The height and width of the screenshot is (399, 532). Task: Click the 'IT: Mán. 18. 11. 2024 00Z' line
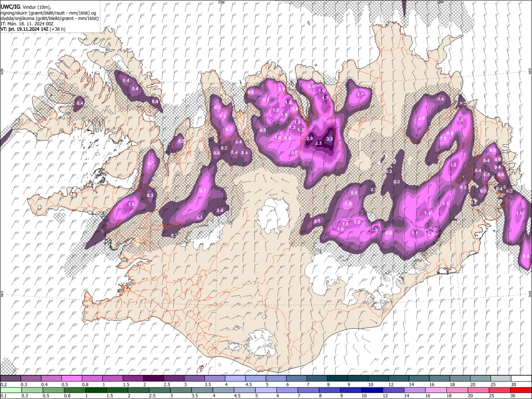pos(27,24)
